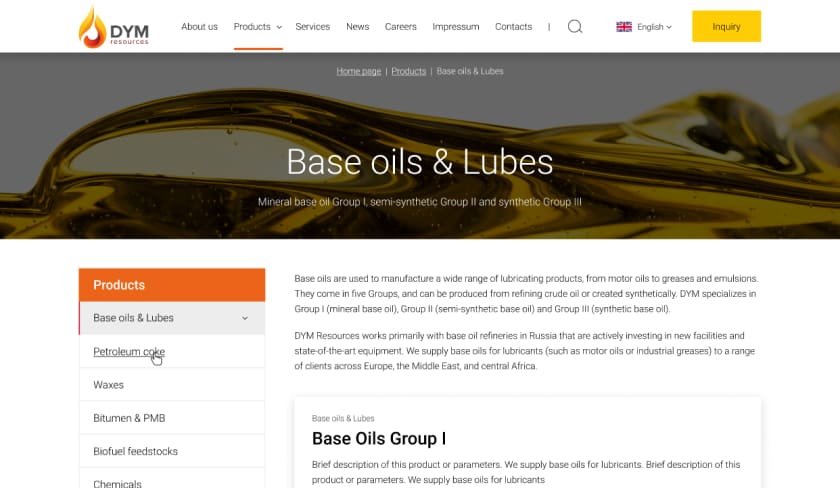Select Base oils & Lubes in sidebar
The height and width of the screenshot is (488, 840).
tap(171, 318)
